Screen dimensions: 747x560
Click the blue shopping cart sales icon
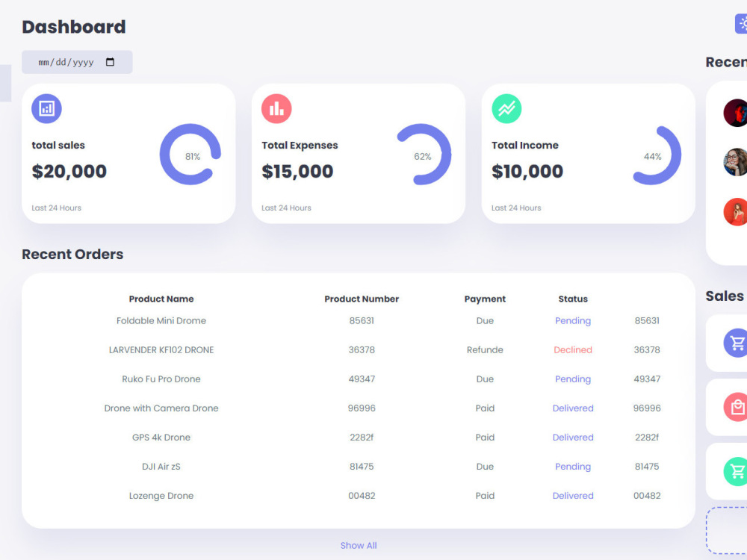(736, 343)
